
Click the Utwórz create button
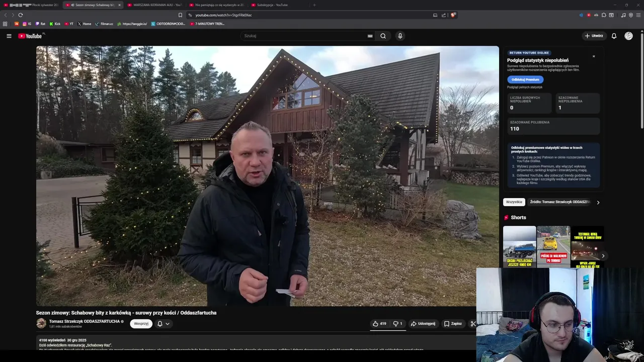(594, 36)
